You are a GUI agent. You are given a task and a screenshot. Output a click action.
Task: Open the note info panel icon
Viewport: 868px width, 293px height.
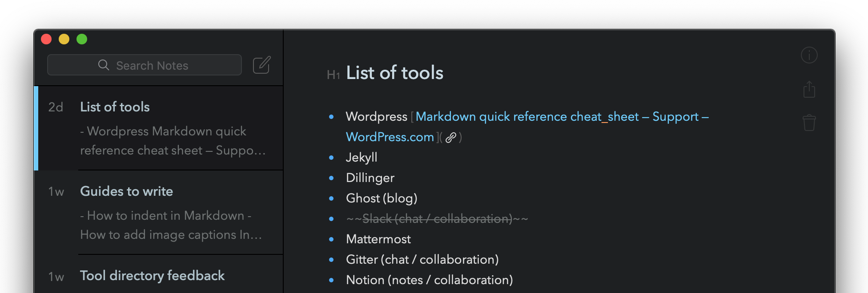click(809, 55)
